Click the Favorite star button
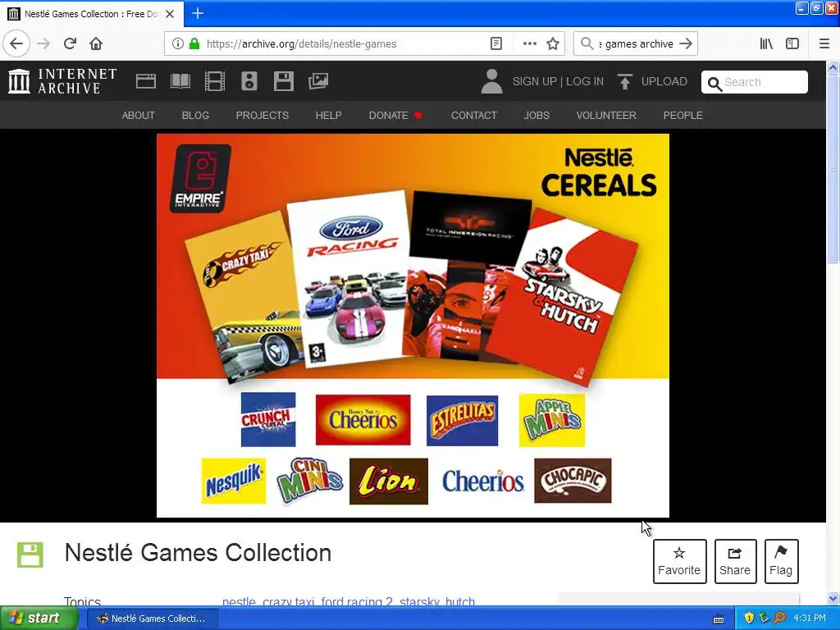 pos(679,561)
